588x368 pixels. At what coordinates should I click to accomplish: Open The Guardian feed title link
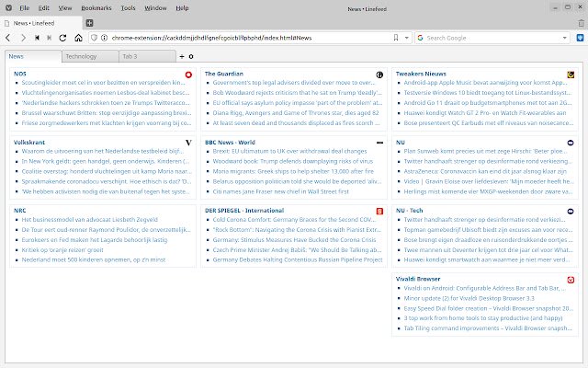[x=224, y=74]
